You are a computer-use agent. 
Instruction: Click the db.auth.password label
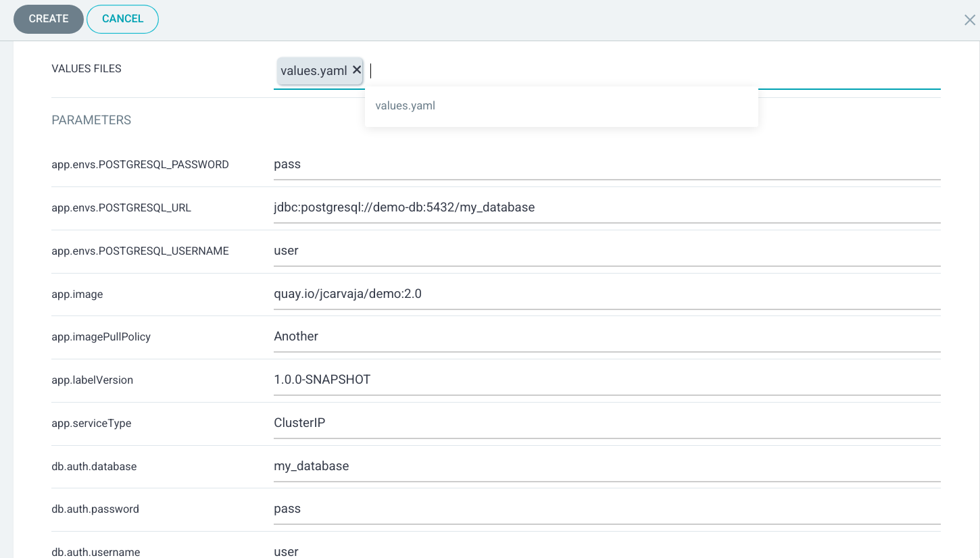[95, 509]
